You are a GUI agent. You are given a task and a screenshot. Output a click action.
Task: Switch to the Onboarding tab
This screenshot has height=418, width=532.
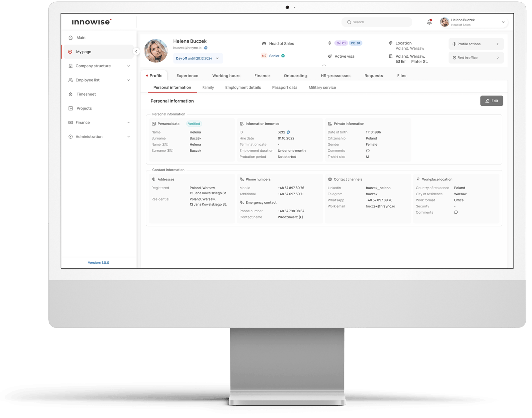(x=295, y=76)
